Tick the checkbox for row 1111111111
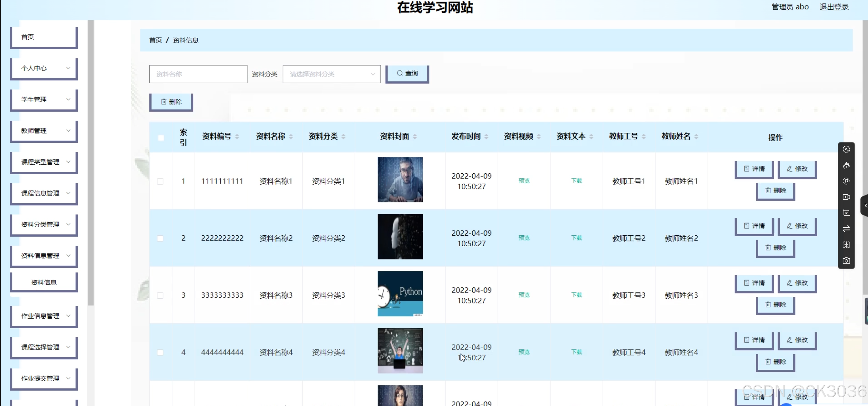This screenshot has width=868, height=406. click(160, 182)
